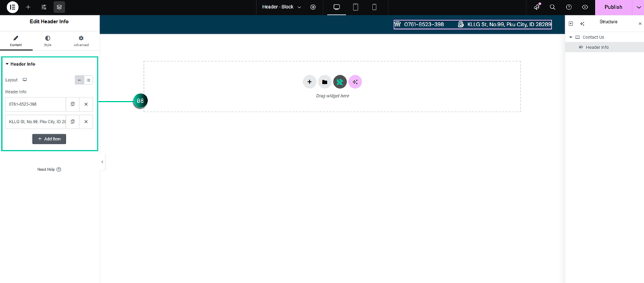Open the 0761-8523-398 repeater item
Image resolution: width=644 pixels, height=283 pixels.
[36, 104]
